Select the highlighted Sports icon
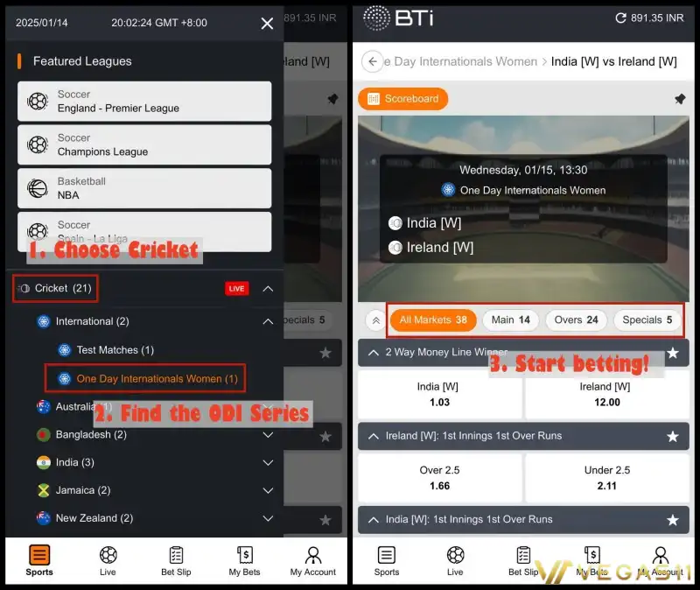The image size is (700, 590). [38, 560]
